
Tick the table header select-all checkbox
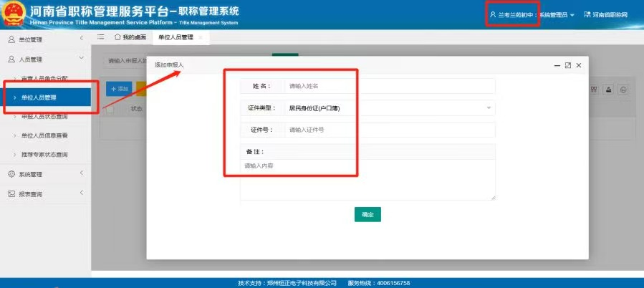click(110, 110)
